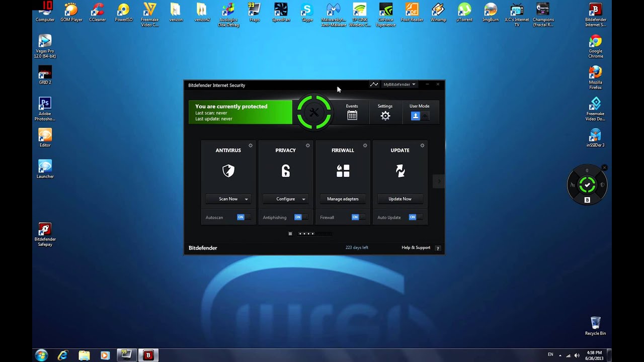The width and height of the screenshot is (644, 362).
Task: Click the Firewall bricks icon
Action: pos(343,171)
